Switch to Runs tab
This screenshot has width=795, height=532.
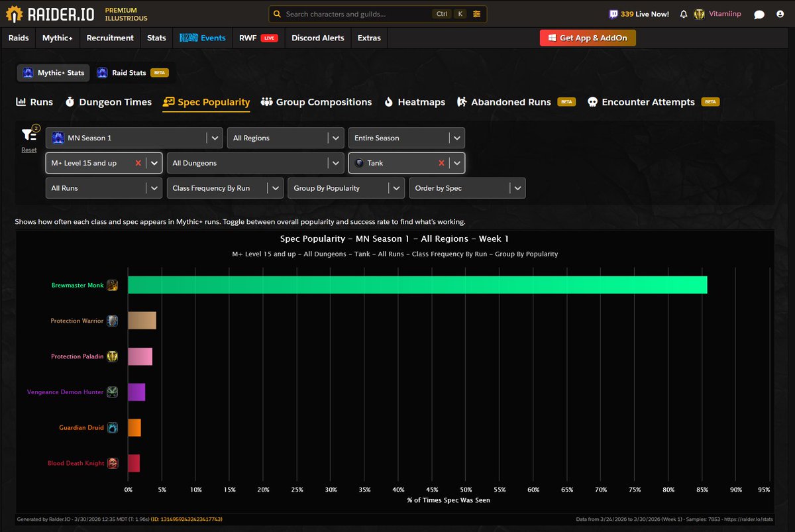[34, 102]
